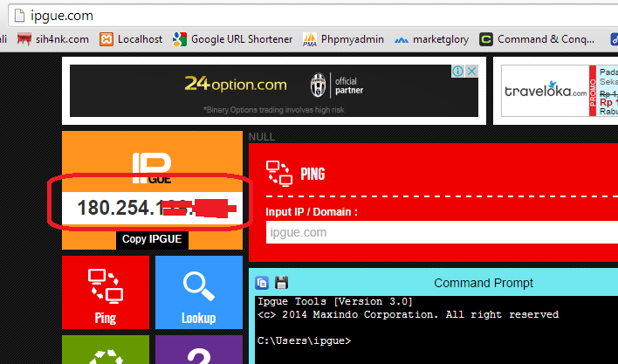Open the Localhost bookmark
This screenshot has width=618, height=364.
[x=131, y=39]
